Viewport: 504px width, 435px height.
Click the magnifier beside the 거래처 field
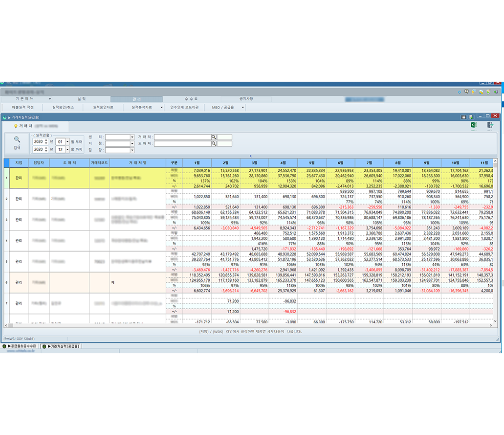tap(214, 137)
